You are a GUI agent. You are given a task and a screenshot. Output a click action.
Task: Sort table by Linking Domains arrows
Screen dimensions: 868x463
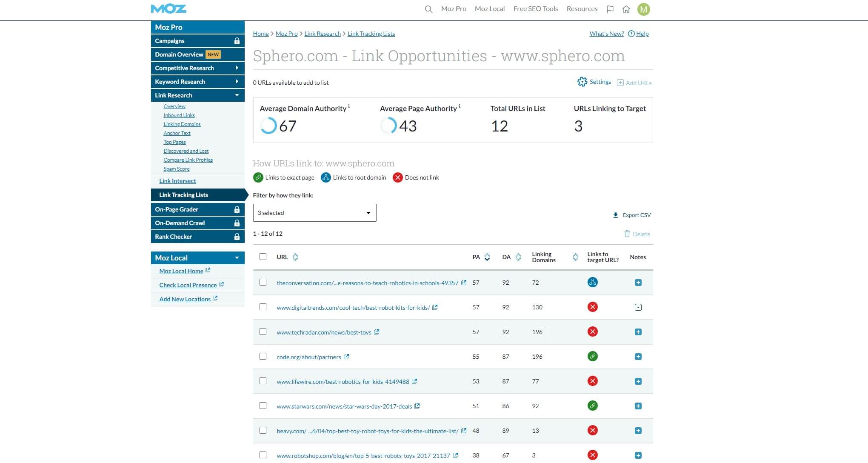pos(575,257)
